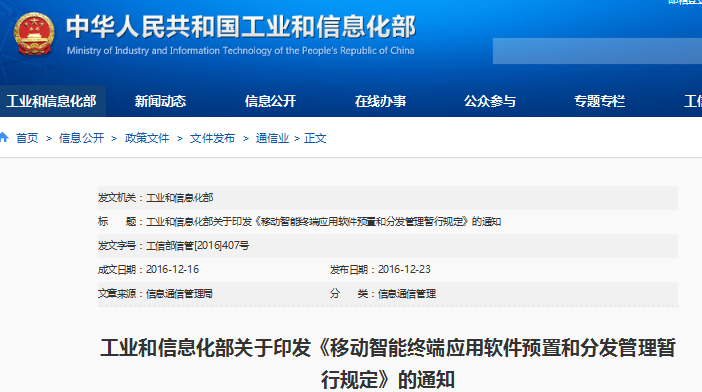Image resolution: width=702 pixels, height=392 pixels.
Task: Open the 新闻动态 menu item
Action: pos(160,101)
